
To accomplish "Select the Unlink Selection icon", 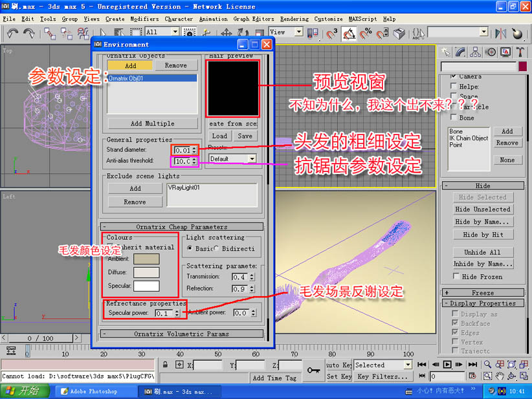I will tap(67, 33).
